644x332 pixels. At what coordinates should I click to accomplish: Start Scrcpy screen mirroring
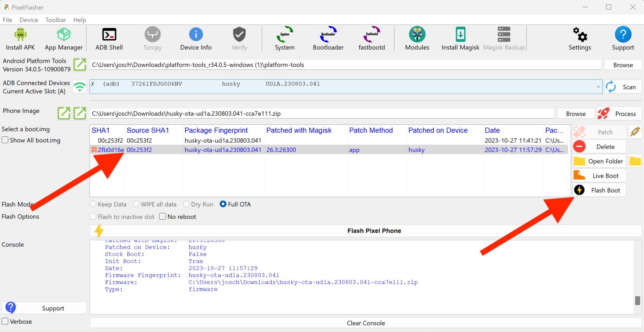(x=153, y=39)
